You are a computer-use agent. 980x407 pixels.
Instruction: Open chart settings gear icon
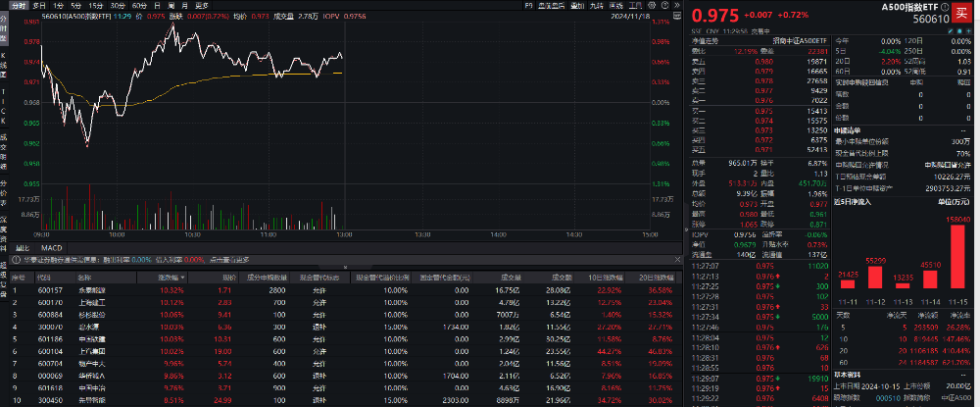tap(650, 5)
